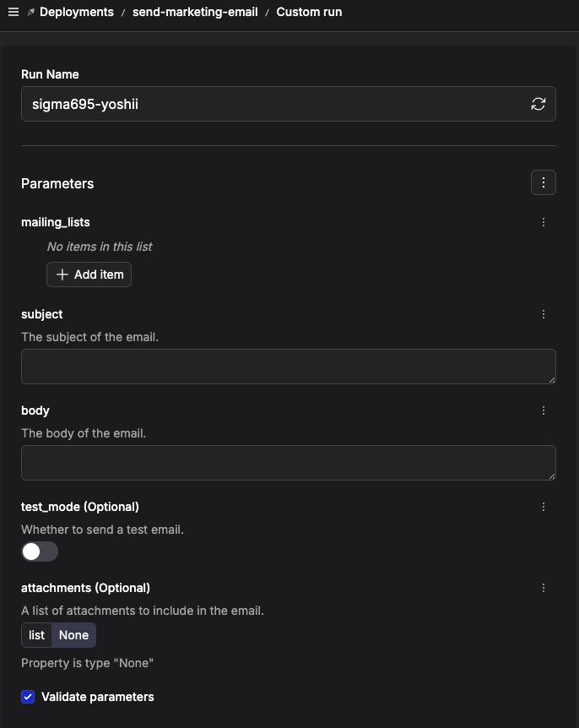Uncheck the Validate parameters checkbox
This screenshot has width=579, height=728.
click(x=28, y=697)
